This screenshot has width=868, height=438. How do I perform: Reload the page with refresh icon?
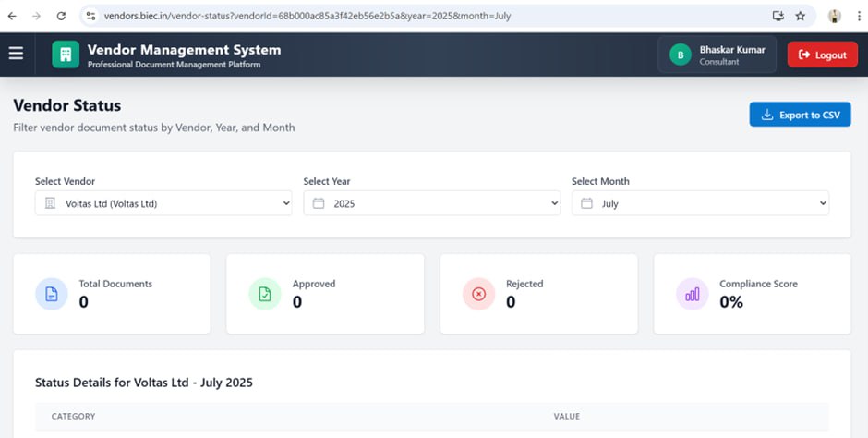tap(62, 16)
